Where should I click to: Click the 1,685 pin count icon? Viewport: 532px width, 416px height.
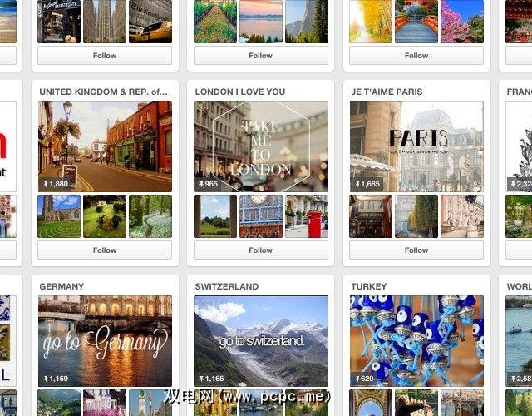click(357, 184)
